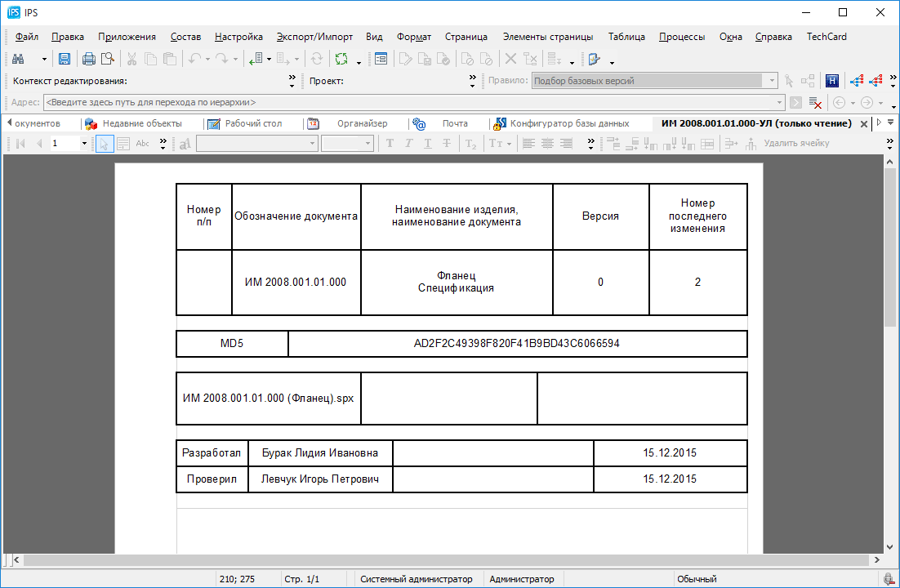Open print preview with the magnifier page icon
Screen dimensions: 900x588
(107, 59)
